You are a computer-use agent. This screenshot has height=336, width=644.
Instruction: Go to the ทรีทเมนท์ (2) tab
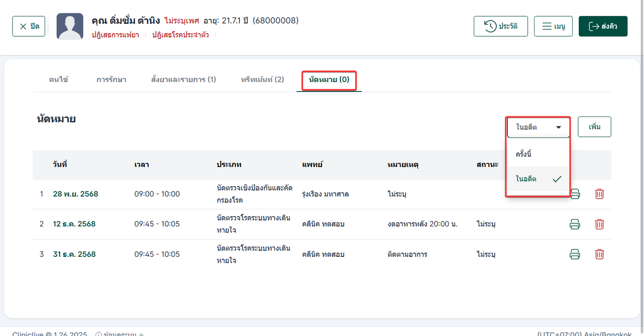[x=262, y=80]
